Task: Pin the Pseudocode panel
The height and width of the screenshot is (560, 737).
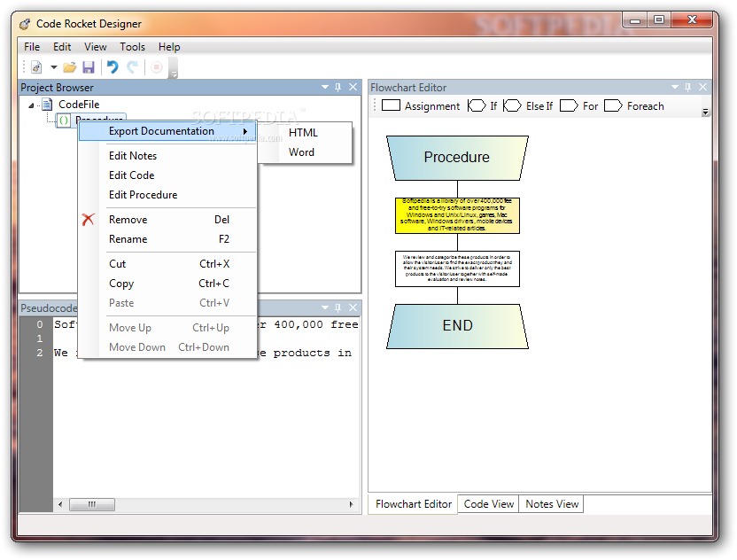Action: point(338,307)
